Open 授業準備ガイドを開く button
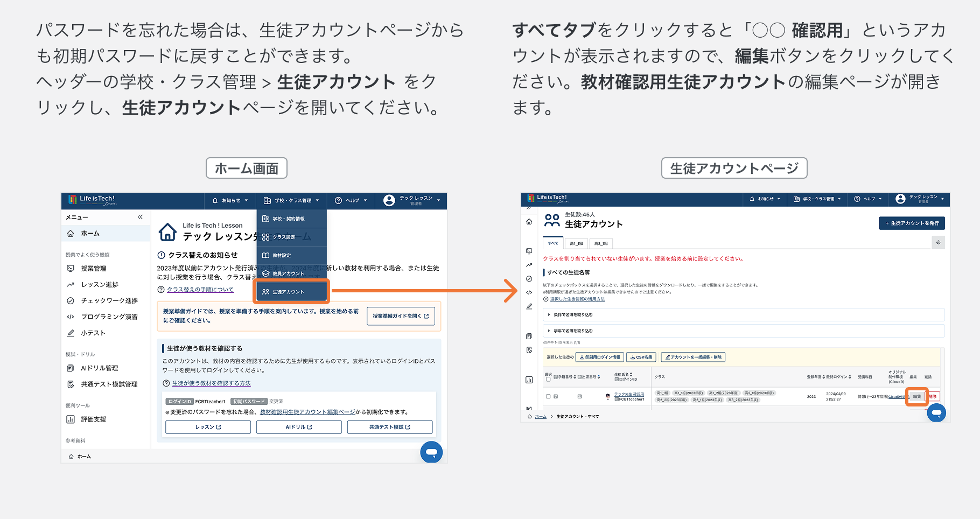The height and width of the screenshot is (519, 980). (401, 316)
